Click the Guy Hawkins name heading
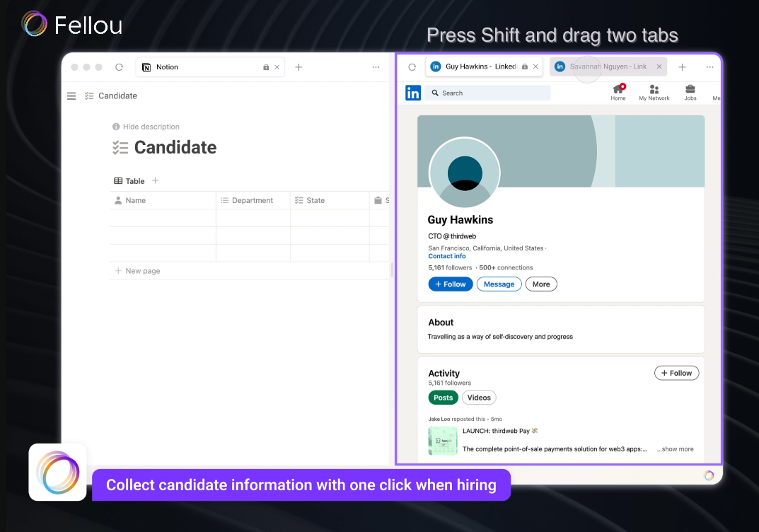 [460, 220]
